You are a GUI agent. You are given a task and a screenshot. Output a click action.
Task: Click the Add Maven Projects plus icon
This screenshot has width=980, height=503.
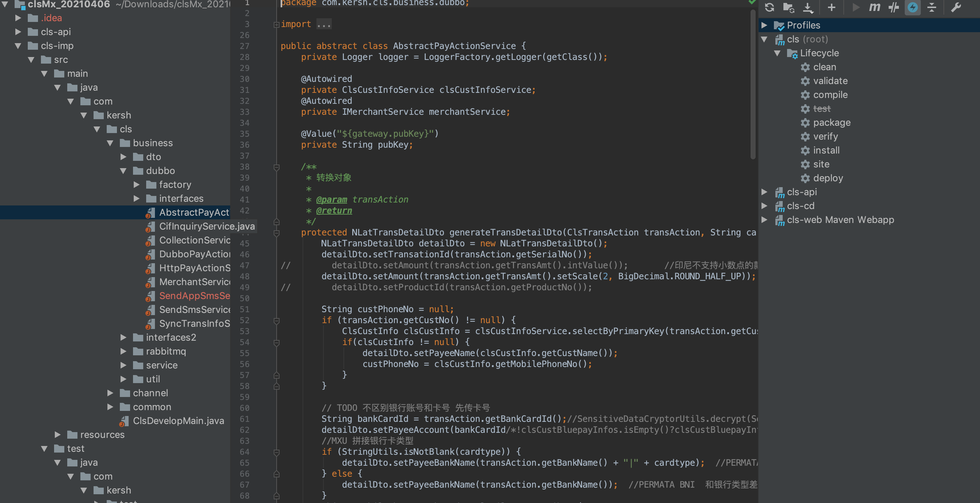(x=832, y=7)
